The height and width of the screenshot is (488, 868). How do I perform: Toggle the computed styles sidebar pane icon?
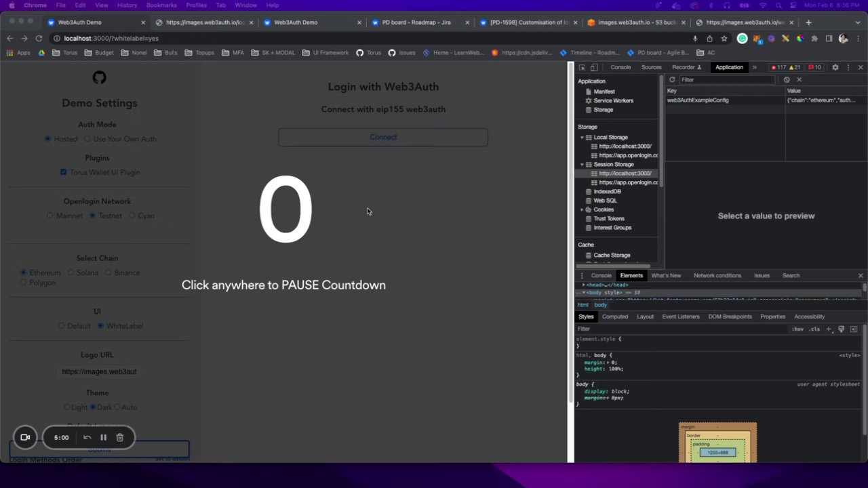click(854, 329)
